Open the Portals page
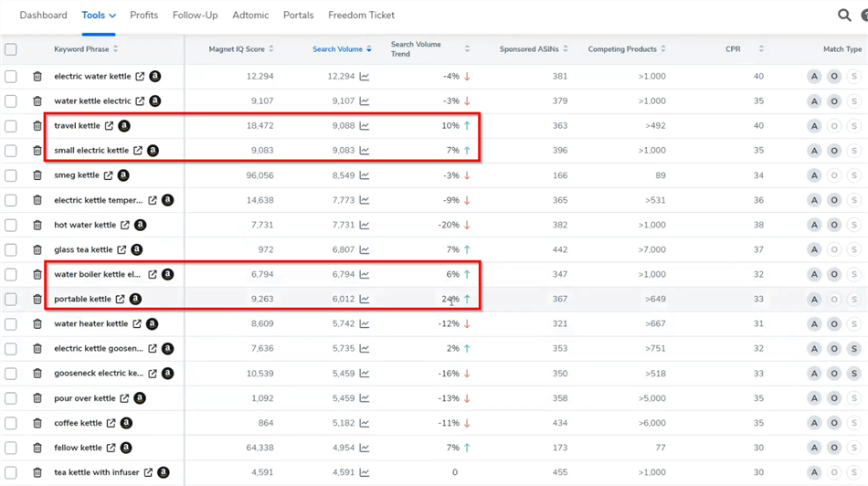This screenshot has height=486, width=868. [x=299, y=16]
